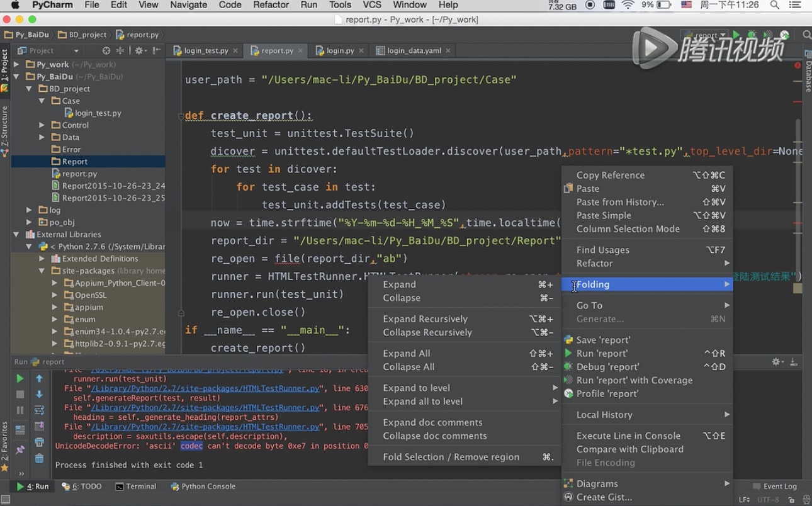The height and width of the screenshot is (506, 812).
Task: Click the up arrow in Run panel
Action: 39,378
